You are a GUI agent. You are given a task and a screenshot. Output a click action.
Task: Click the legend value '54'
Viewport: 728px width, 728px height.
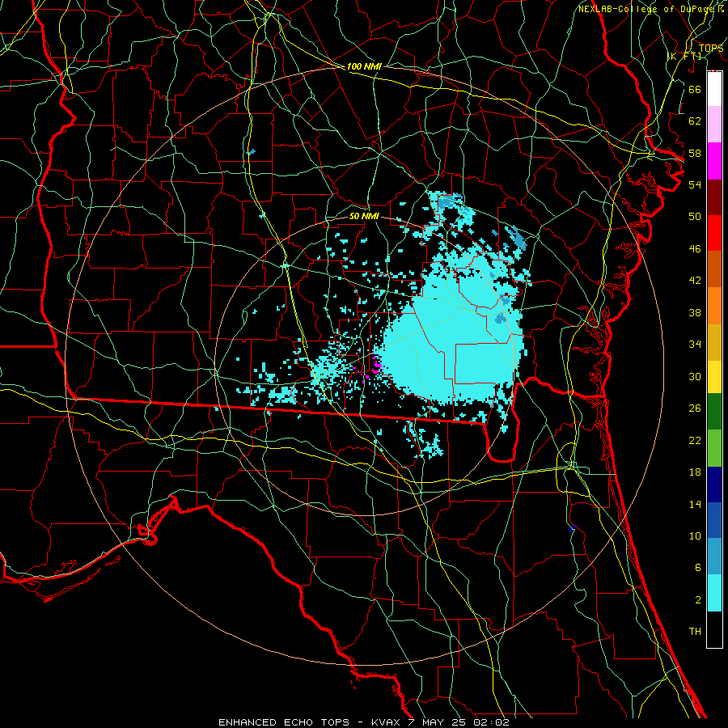pos(695,184)
